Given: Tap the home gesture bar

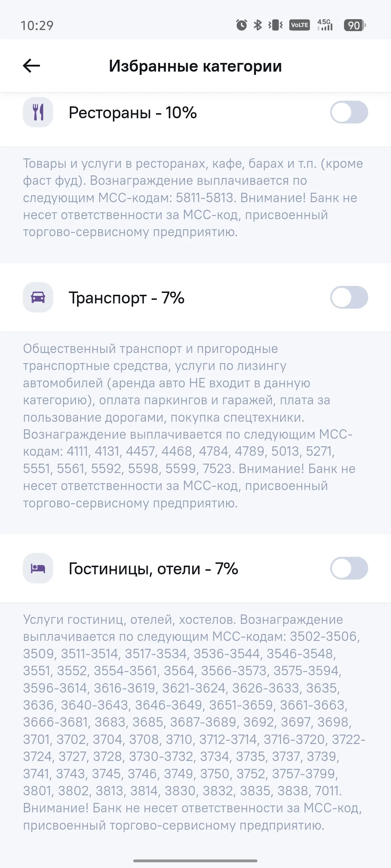Looking at the screenshot, I should (195, 861).
